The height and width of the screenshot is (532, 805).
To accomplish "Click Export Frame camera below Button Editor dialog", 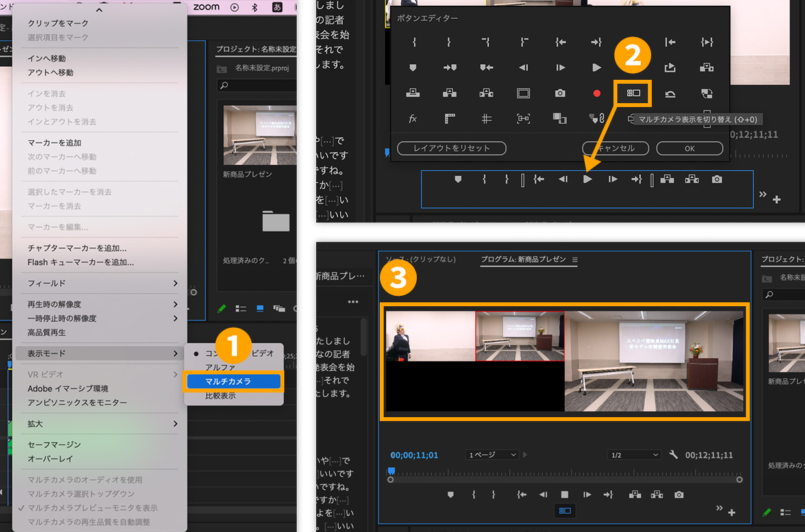I will coord(717,179).
